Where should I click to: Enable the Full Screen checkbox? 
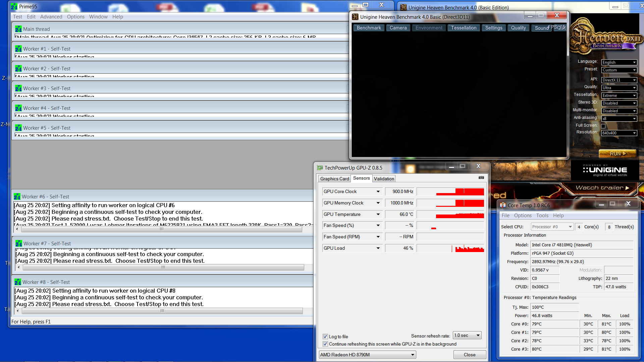pos(603,126)
